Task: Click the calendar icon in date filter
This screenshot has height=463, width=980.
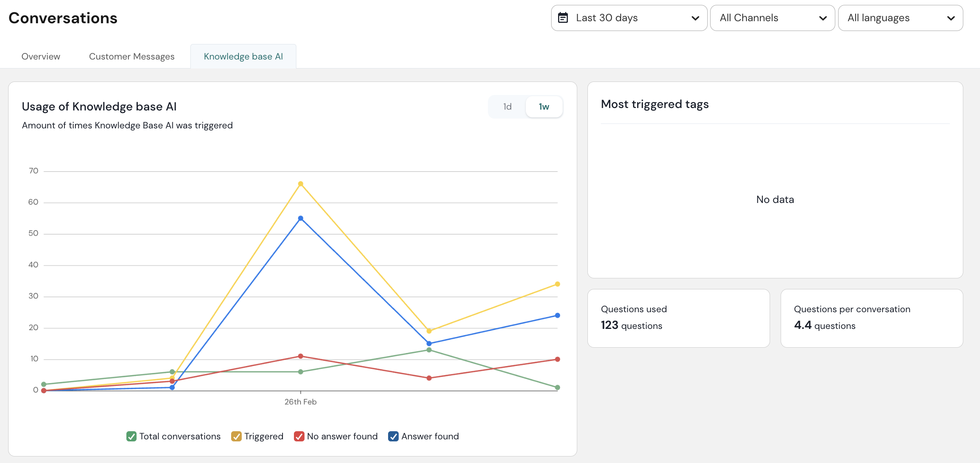Action: [563, 18]
